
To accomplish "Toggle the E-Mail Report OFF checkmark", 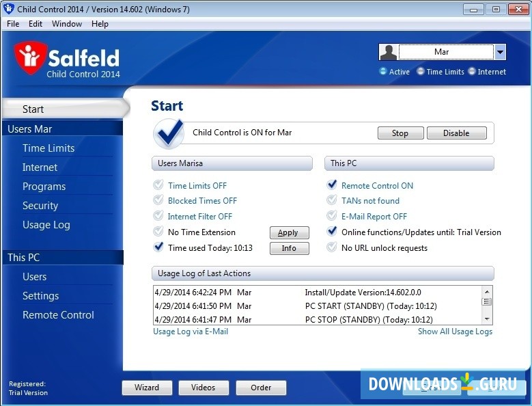I will coord(332,215).
